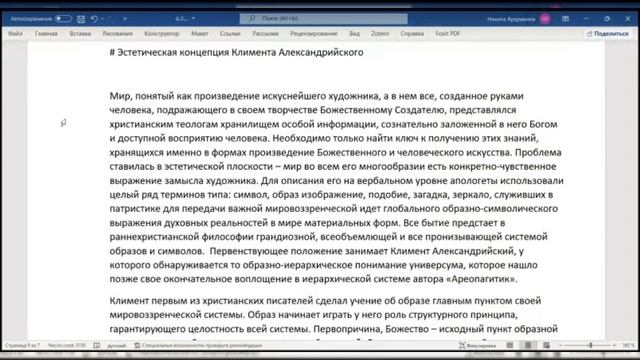Viewport: 640px width, 360px height.
Task: Open the Файл menu
Action: click(15, 33)
